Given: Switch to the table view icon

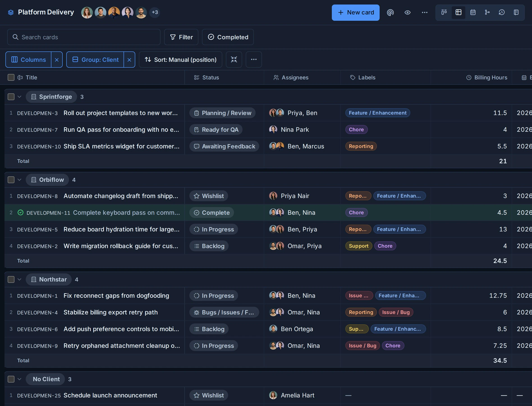Looking at the screenshot, I should pyautogui.click(x=458, y=12).
